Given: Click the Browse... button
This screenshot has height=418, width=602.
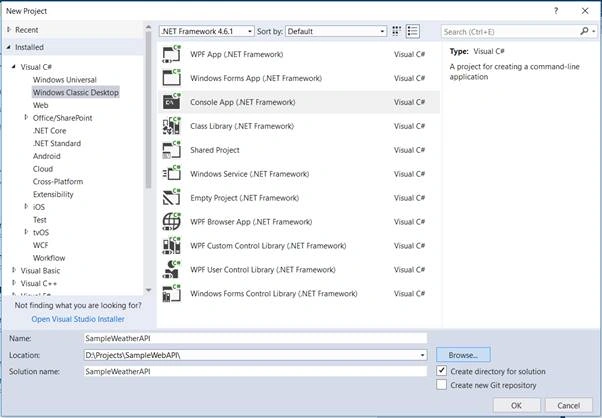Looking at the screenshot, I should [463, 355].
